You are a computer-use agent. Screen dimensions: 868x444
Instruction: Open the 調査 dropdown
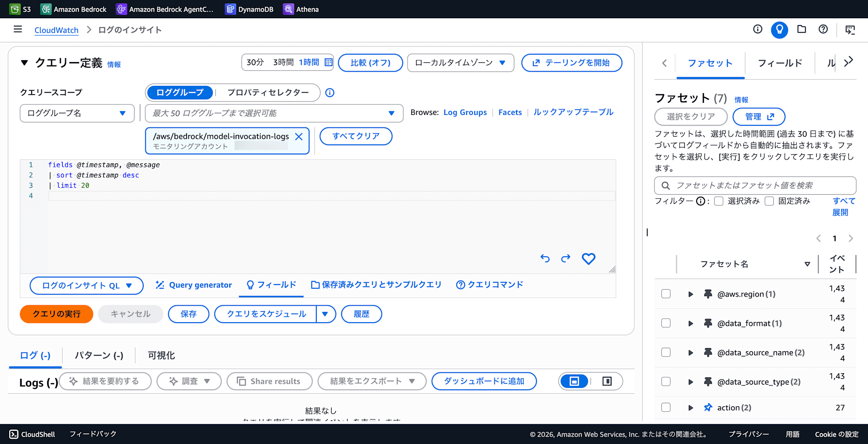[189, 381]
